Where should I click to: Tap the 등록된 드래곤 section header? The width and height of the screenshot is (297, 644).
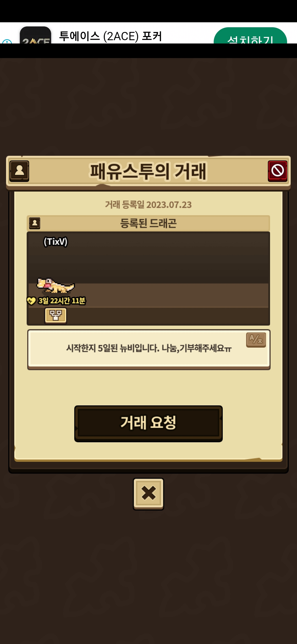tap(148, 223)
